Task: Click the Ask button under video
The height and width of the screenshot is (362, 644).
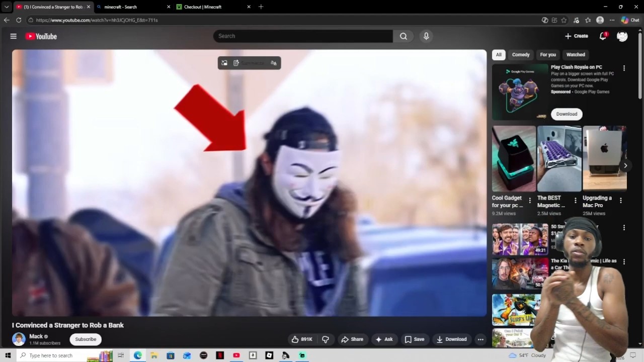Action: point(384,339)
